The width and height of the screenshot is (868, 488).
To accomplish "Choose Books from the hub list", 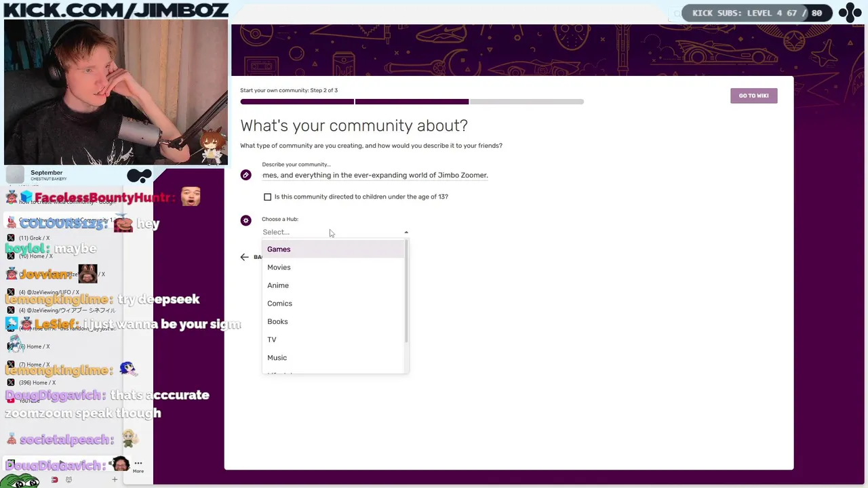I will click(x=333, y=321).
